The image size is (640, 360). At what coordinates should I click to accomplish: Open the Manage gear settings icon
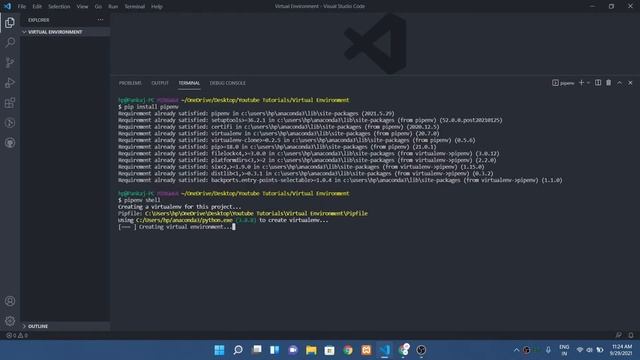pyautogui.click(x=10, y=321)
